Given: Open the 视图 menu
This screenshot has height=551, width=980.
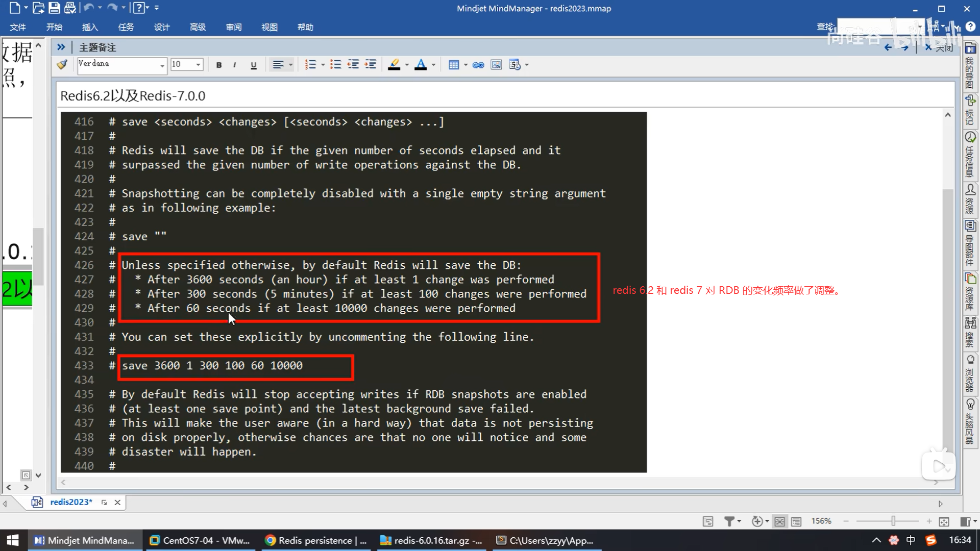Looking at the screenshot, I should pos(269,27).
